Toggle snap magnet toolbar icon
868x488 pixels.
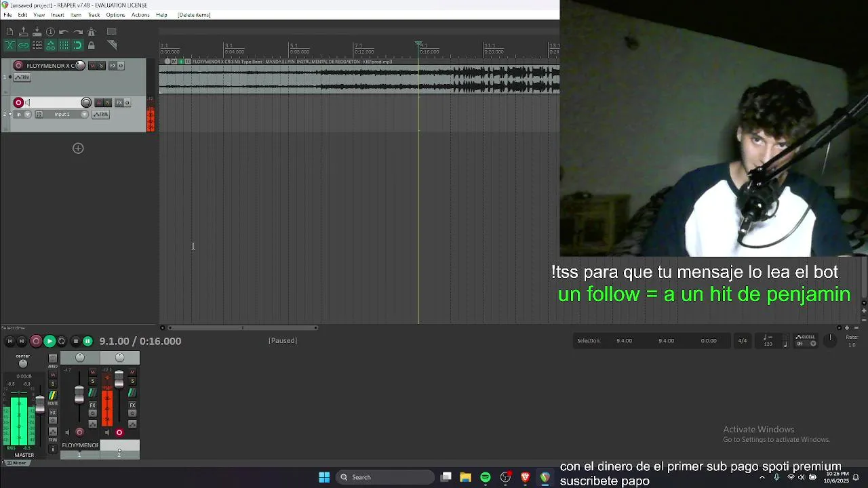click(x=77, y=45)
